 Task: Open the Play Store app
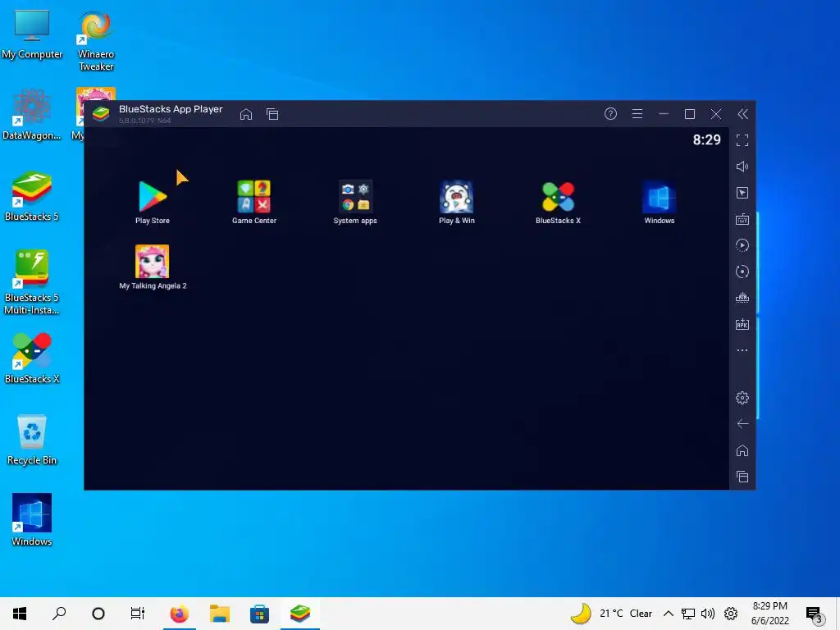tap(152, 202)
